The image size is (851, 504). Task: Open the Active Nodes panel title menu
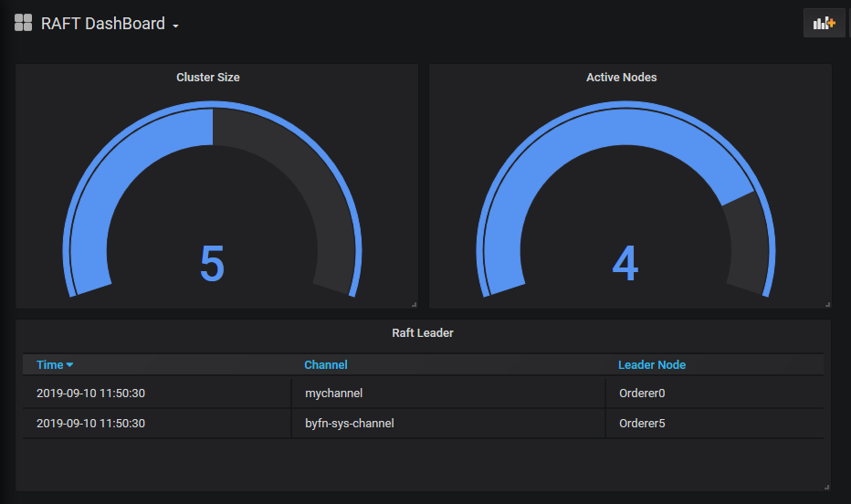(622, 78)
